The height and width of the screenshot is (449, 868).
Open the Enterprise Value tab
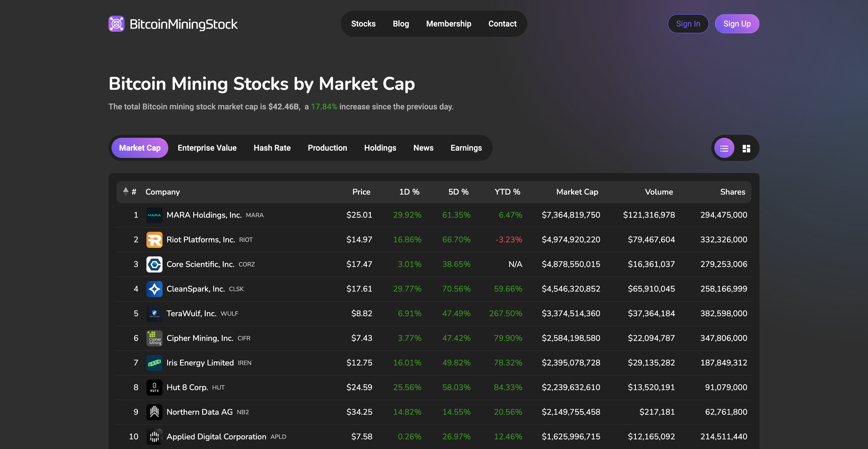207,148
